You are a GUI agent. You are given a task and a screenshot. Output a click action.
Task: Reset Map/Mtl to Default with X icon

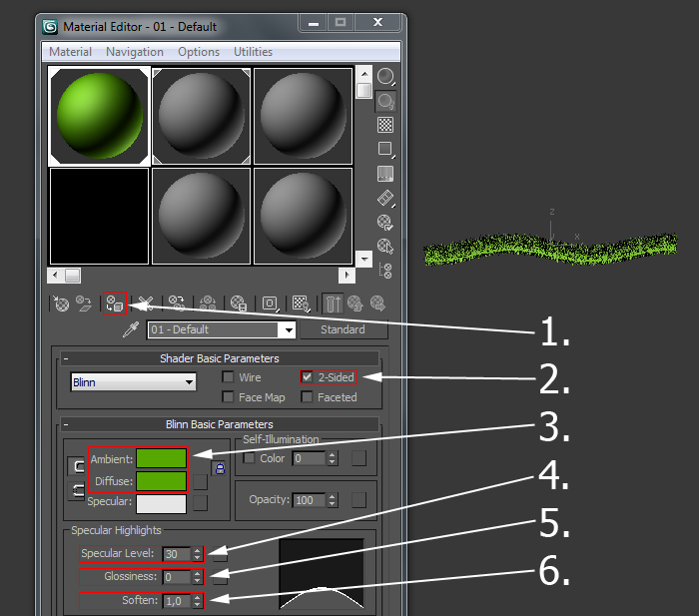(x=146, y=304)
